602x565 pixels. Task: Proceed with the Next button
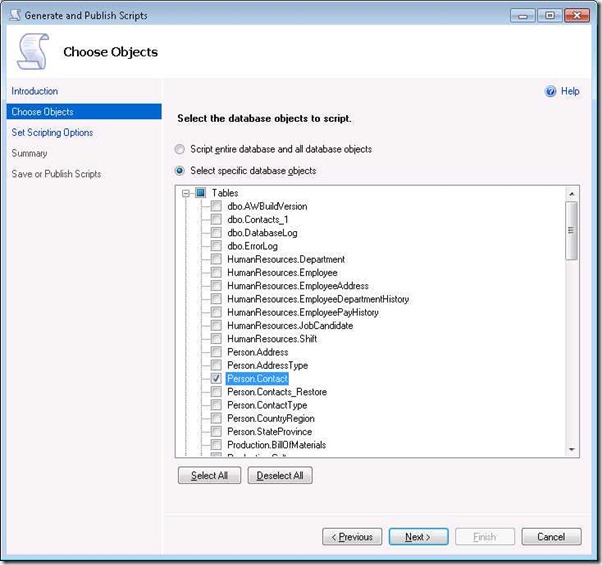coord(418,537)
